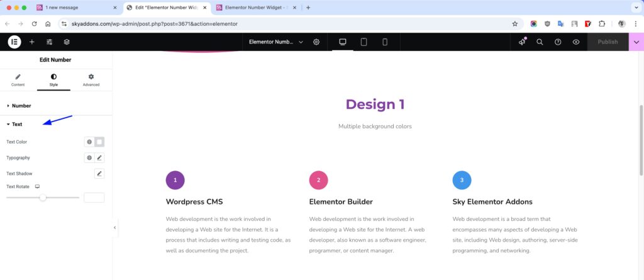Open the Structure layers icon
Screen dimensions: 644x280
[67, 42]
